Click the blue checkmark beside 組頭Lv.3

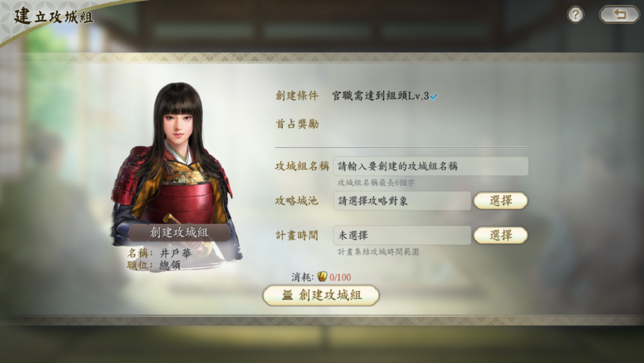click(x=434, y=96)
